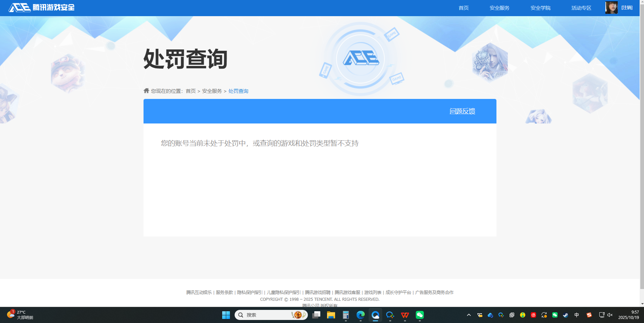Open the 活动专区 navigation menu
The width and height of the screenshot is (644, 323).
581,8
